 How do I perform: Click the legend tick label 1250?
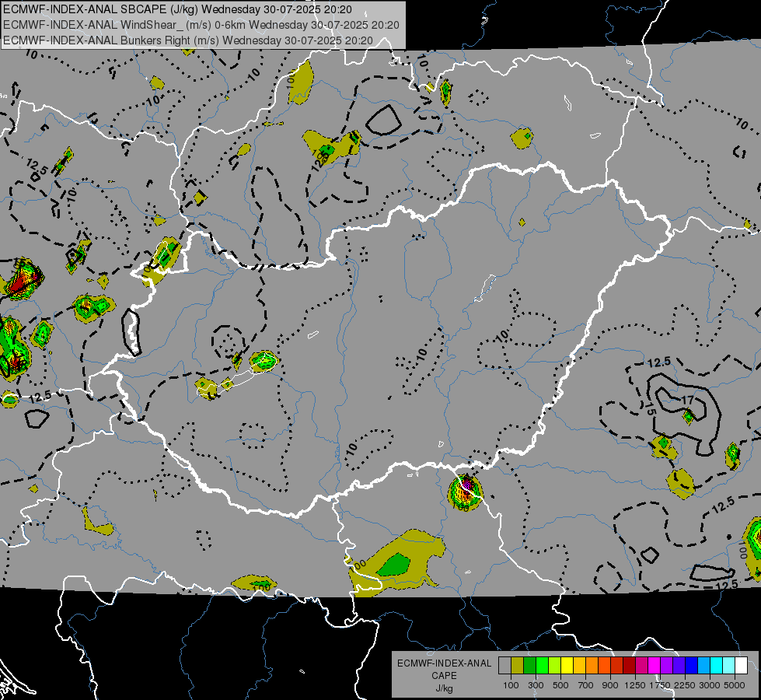click(635, 685)
